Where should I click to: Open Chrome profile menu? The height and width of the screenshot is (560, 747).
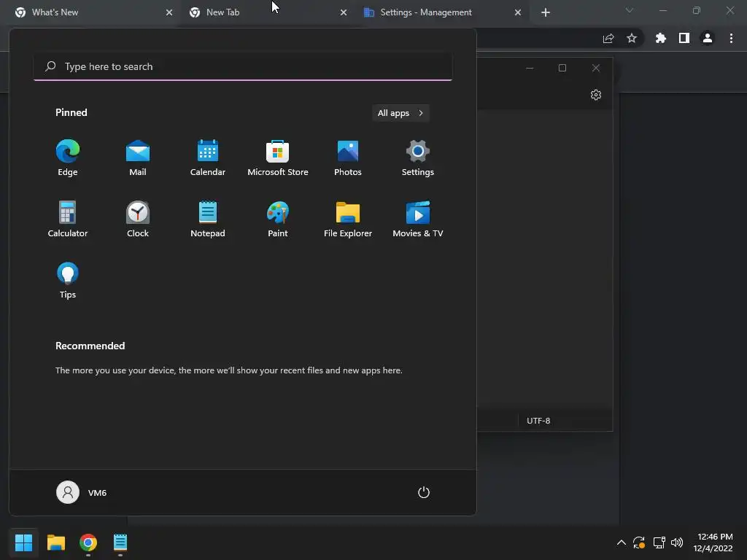(x=708, y=38)
